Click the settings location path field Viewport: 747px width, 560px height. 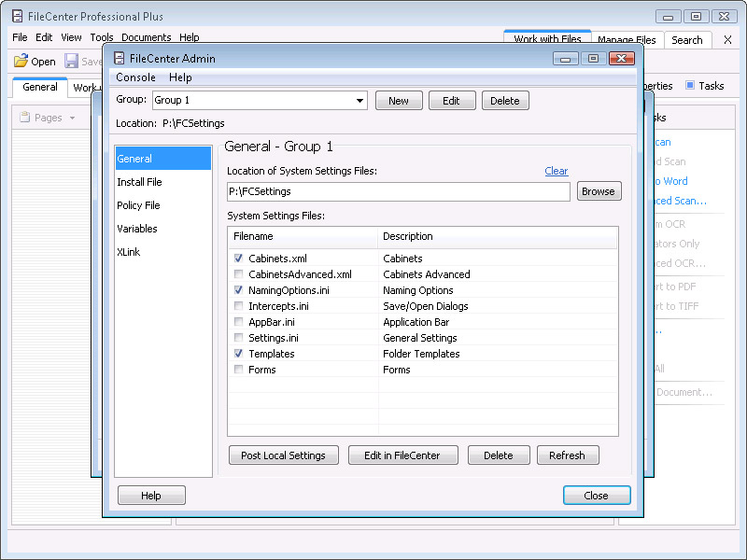pyautogui.click(x=398, y=191)
